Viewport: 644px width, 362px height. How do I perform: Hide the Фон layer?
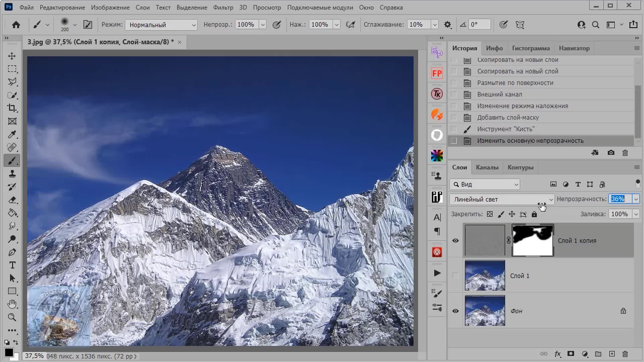[455, 311]
